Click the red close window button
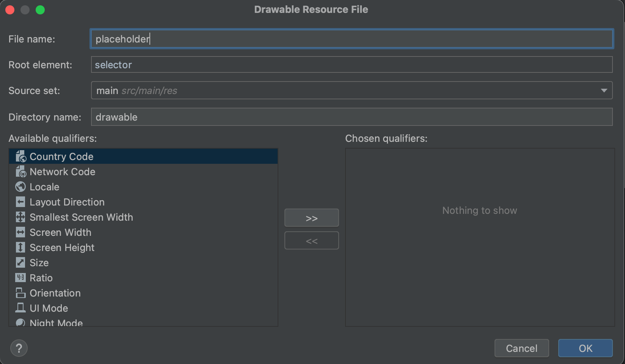Image resolution: width=625 pixels, height=364 pixels. (x=10, y=10)
